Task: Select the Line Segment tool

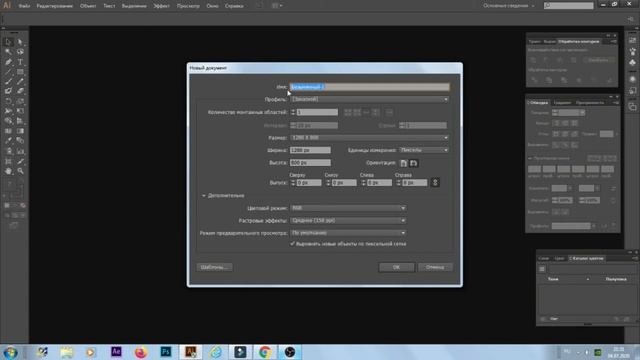Action: tap(8, 72)
